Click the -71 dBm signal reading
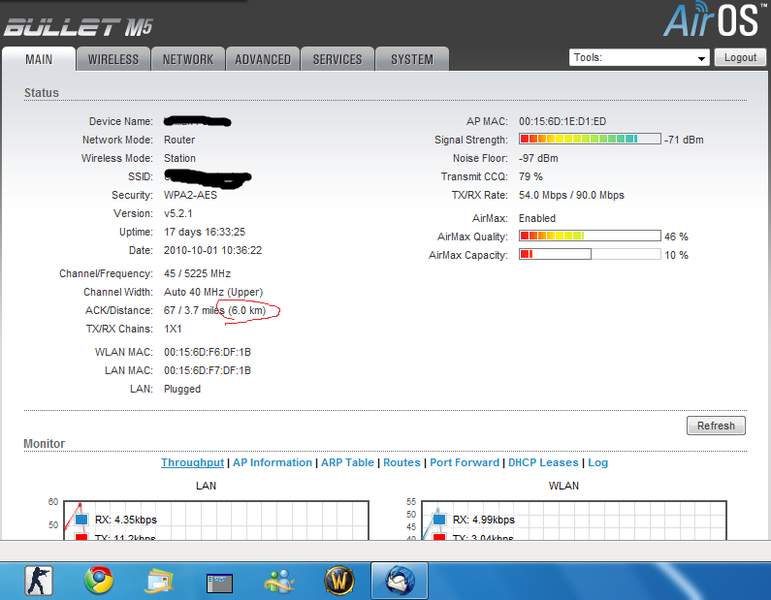 684,140
